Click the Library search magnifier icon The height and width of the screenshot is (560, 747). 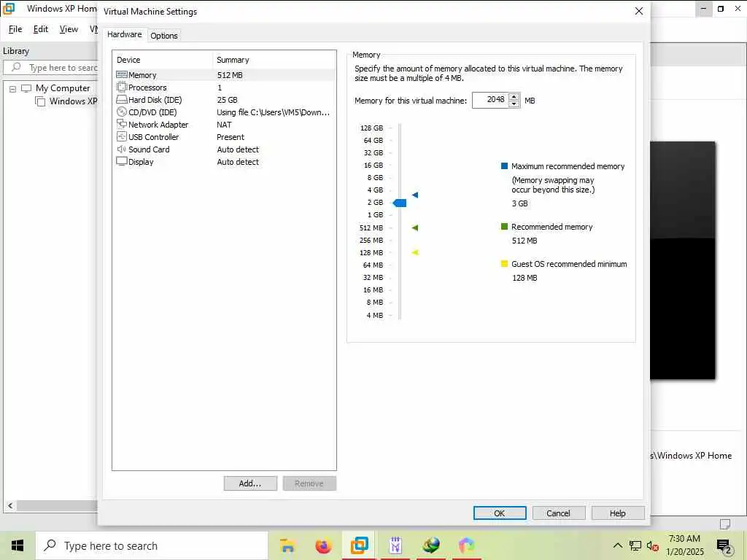[17, 67]
